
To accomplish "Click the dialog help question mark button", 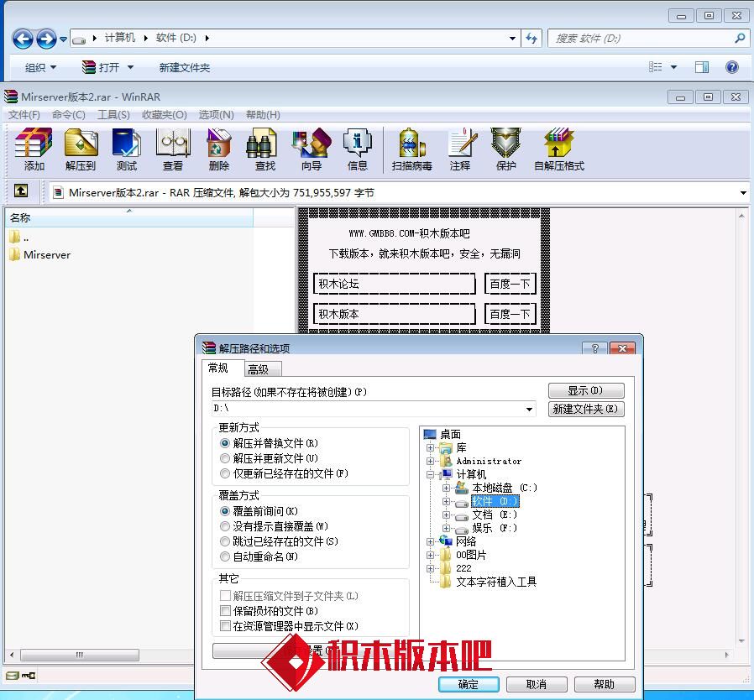I will (594, 348).
